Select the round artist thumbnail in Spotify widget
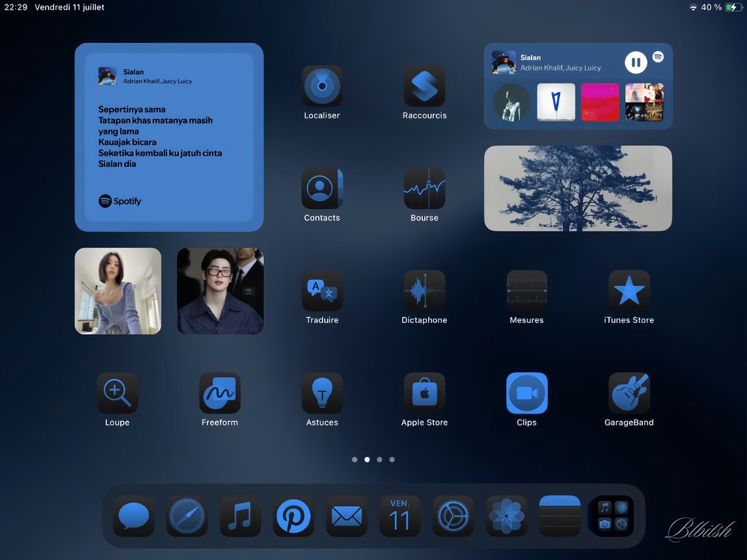Viewport: 747px width, 560px height. point(512,102)
